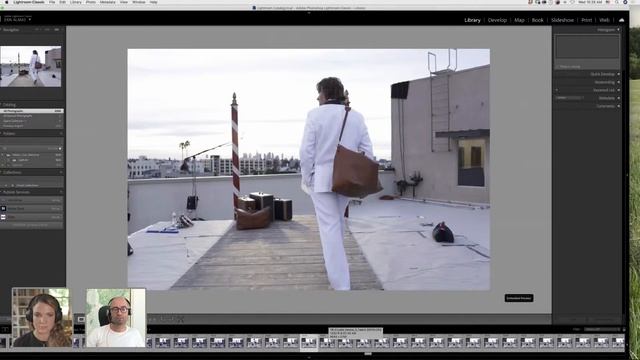
Task: Collapse the Navigator panel header
Action: pos(11,30)
